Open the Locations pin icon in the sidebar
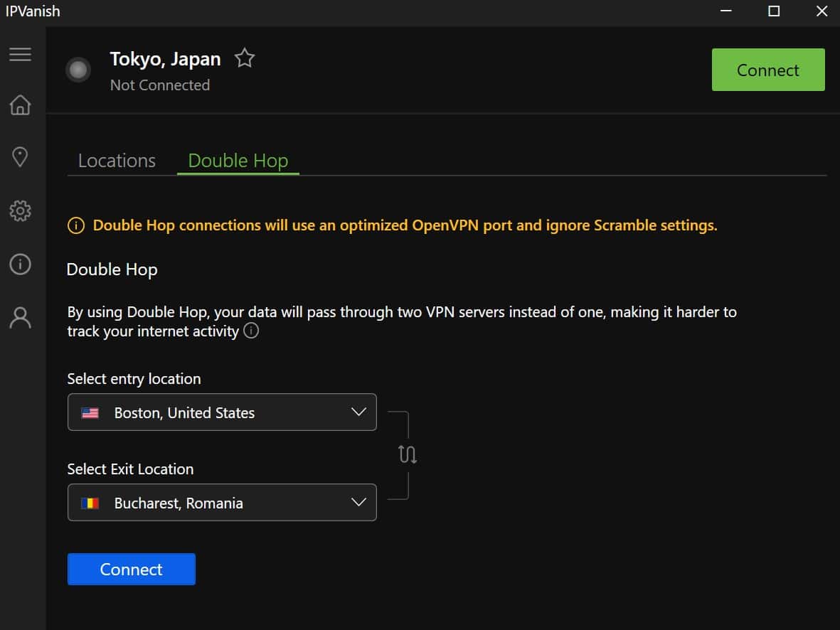 (x=21, y=157)
